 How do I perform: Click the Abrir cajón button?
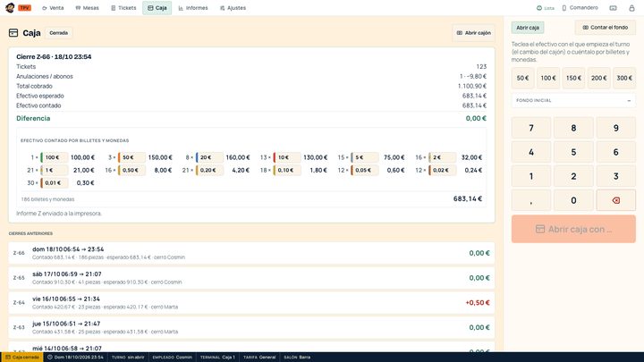(x=473, y=33)
